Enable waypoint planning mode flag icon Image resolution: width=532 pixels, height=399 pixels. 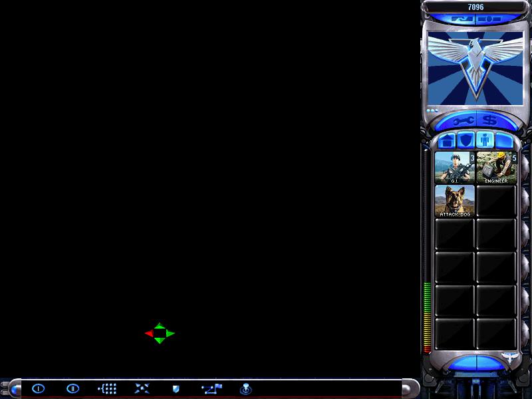click(x=211, y=388)
